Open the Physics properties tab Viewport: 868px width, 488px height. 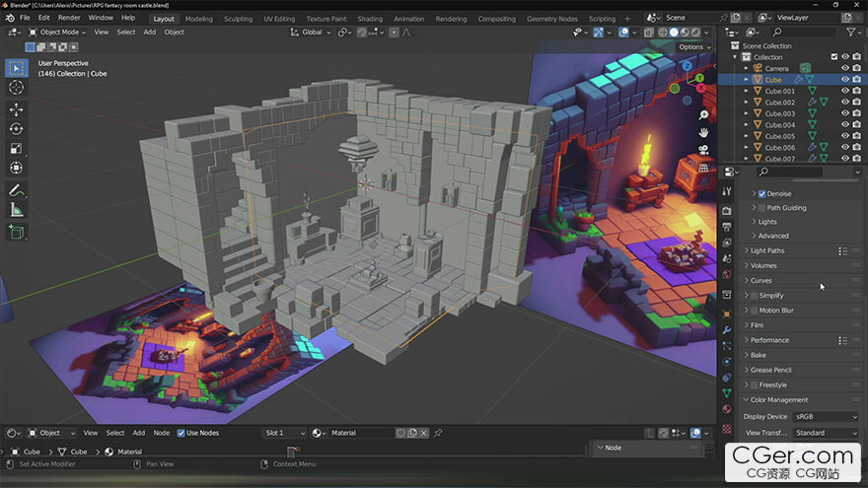(727, 361)
